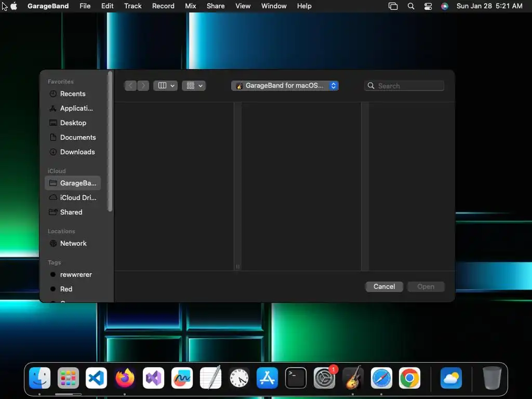
Task: Click the Search field in dialog
Action: [404, 86]
